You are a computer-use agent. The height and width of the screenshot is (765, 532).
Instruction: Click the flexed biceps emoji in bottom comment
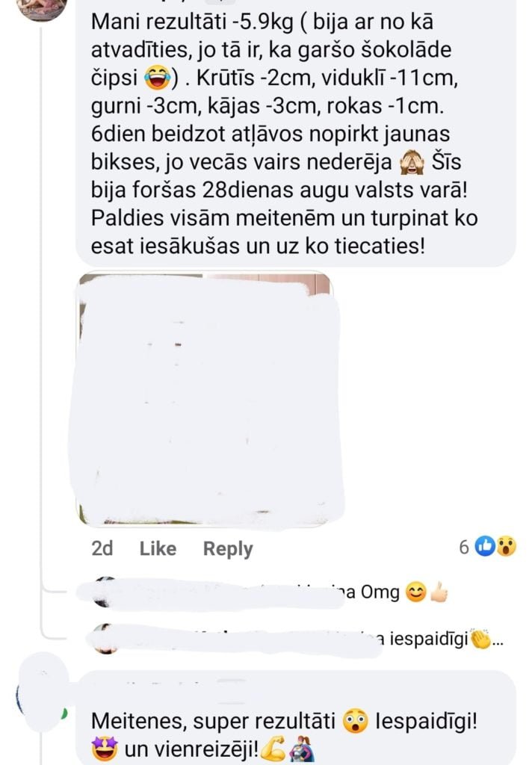pyautogui.click(x=273, y=749)
